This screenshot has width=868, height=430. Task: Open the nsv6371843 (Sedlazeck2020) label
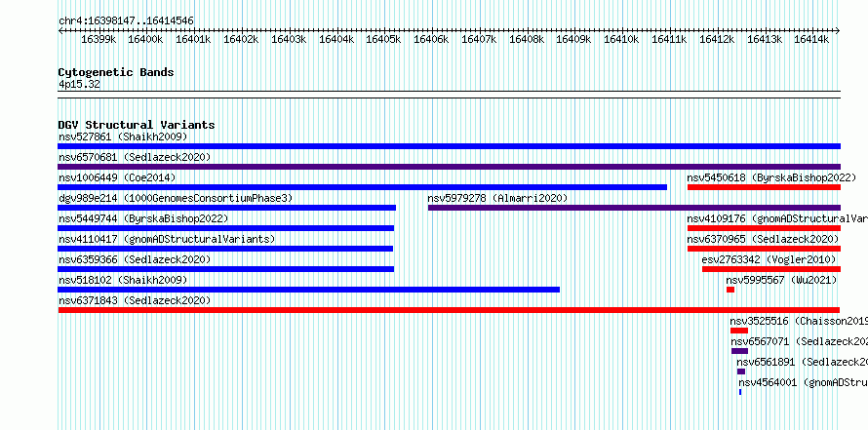[135, 300]
